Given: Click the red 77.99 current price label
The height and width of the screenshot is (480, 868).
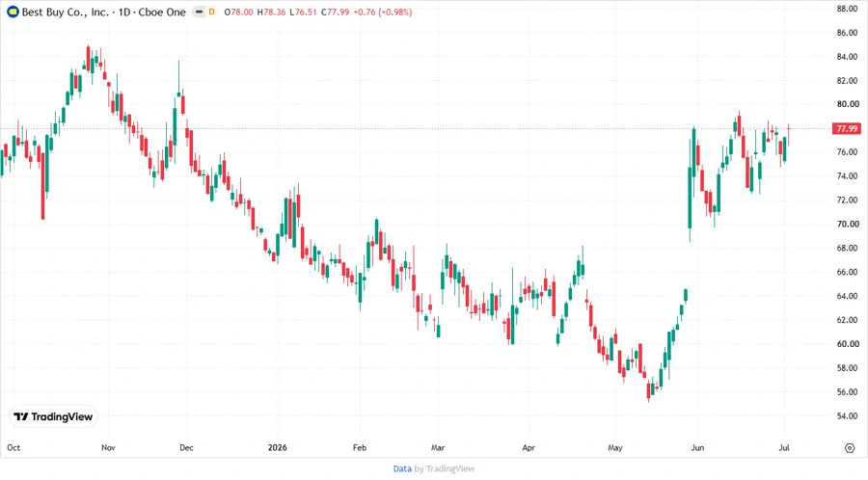Looking at the screenshot, I should point(847,128).
